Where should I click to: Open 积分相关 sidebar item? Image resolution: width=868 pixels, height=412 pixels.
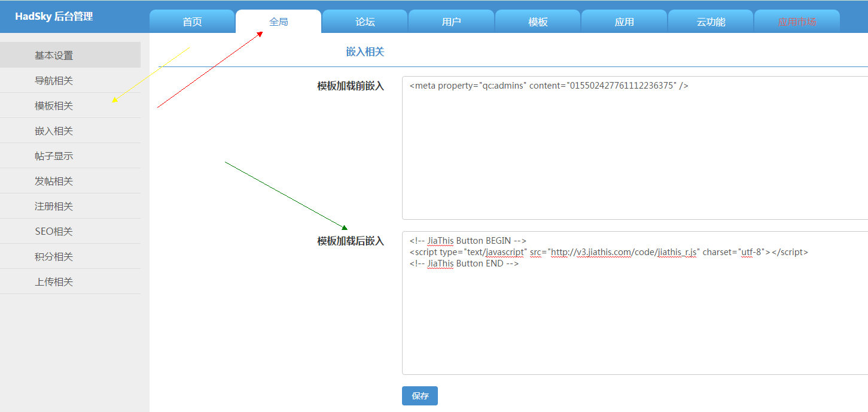pyautogui.click(x=70, y=256)
